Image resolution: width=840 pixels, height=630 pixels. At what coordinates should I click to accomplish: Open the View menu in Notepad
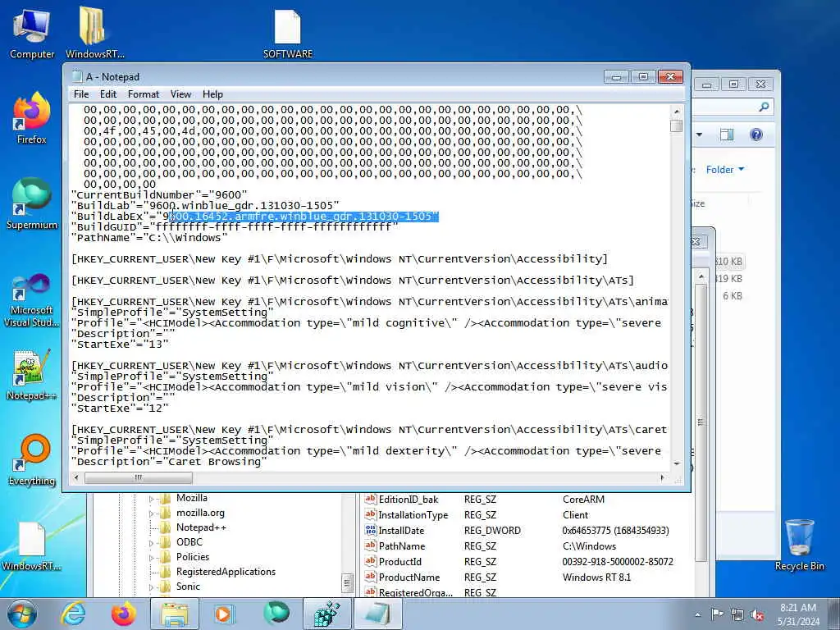tap(180, 94)
